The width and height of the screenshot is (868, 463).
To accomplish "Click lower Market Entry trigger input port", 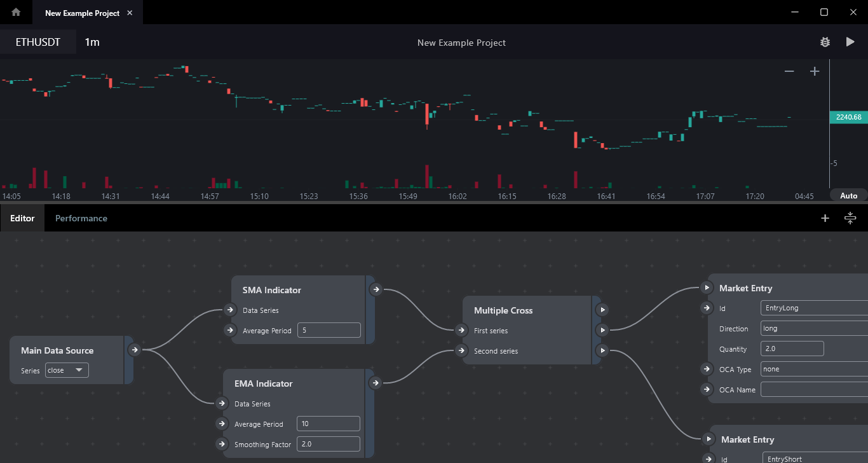I will click(709, 439).
